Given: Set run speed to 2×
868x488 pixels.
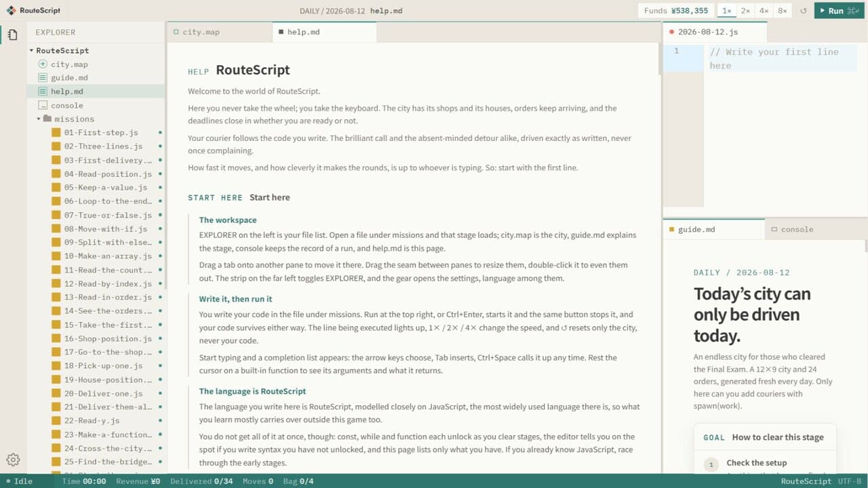Looking at the screenshot, I should (x=745, y=11).
